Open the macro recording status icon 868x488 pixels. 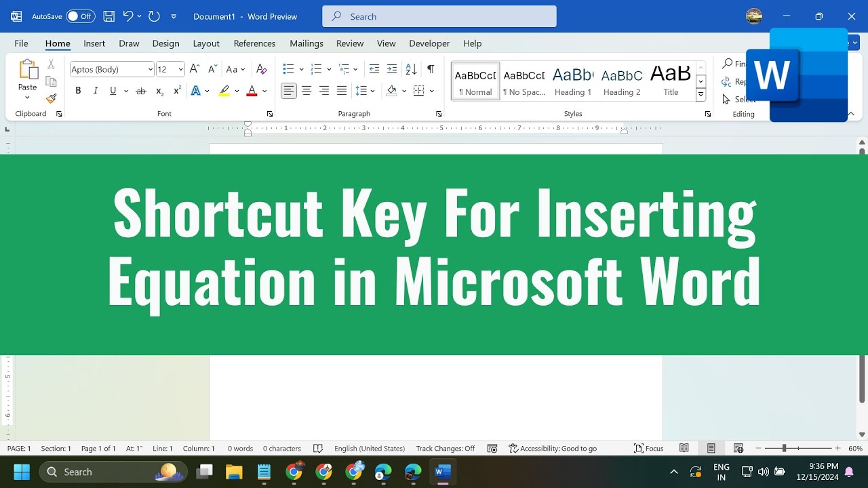[493, 449]
